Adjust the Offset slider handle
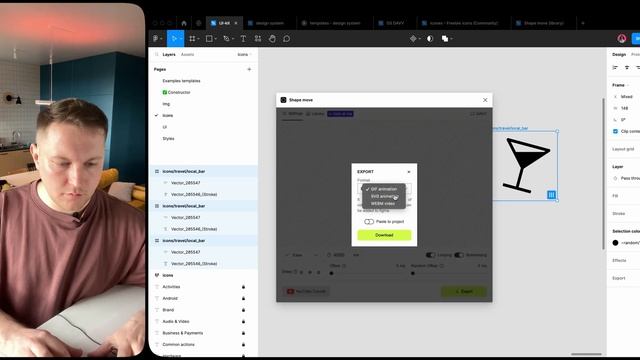640x360 pixels. (331, 273)
